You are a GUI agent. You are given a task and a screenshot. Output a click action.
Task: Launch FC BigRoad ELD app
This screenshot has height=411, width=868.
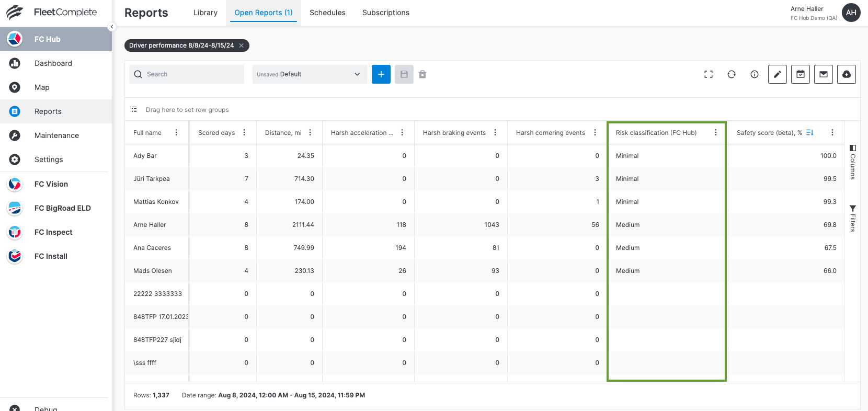click(56, 208)
